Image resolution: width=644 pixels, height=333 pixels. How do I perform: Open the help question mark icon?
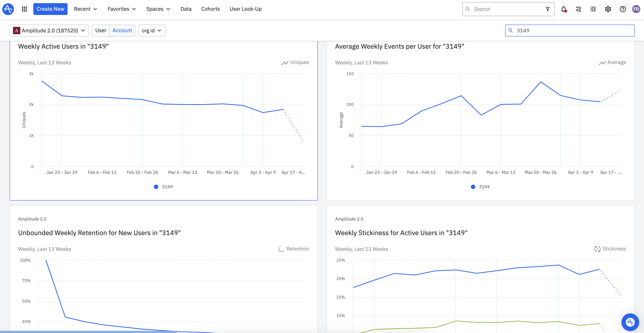coord(623,9)
